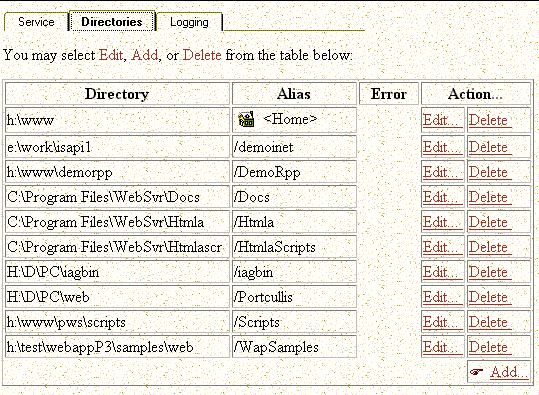Click the /demoinet alias cell
This screenshot has width=539, height=395.
click(x=294, y=147)
